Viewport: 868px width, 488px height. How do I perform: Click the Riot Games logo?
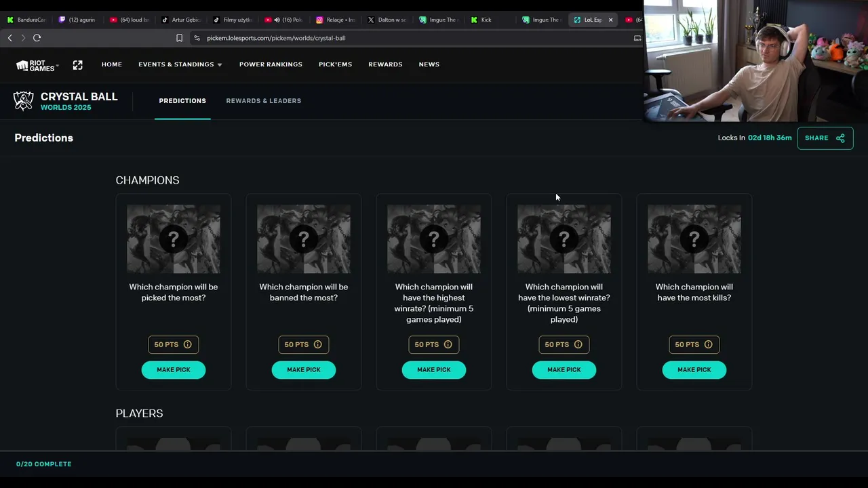click(37, 65)
